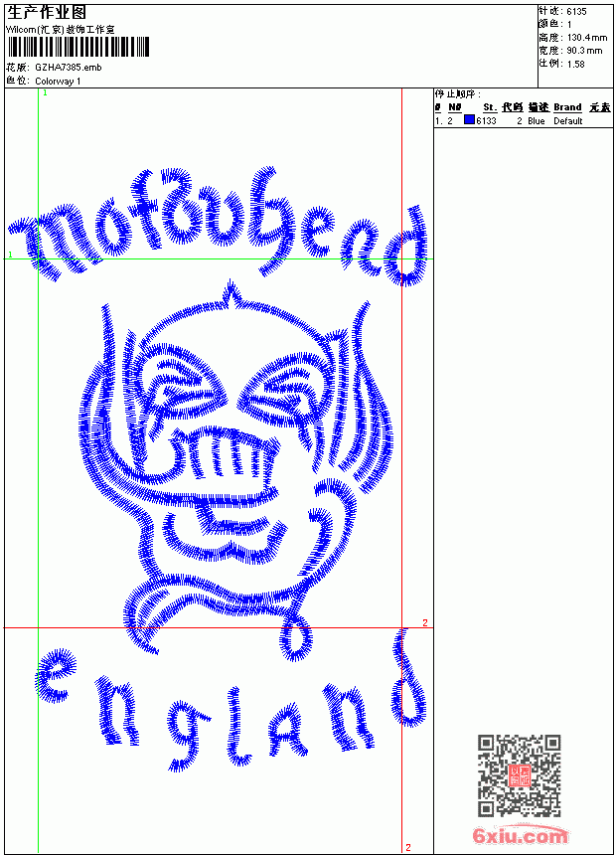Click the stitch count value 6135
The image size is (616, 855).
[576, 12]
